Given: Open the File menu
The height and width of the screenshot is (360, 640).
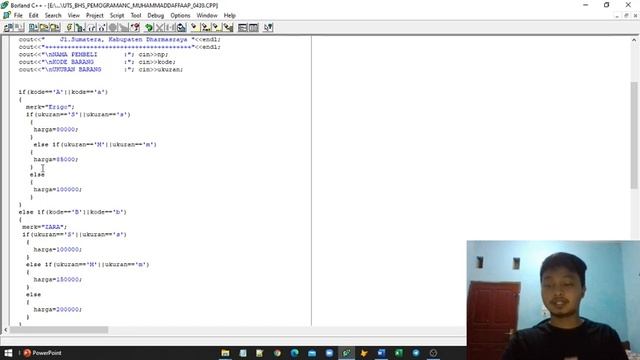Looking at the screenshot, I should [x=18, y=16].
